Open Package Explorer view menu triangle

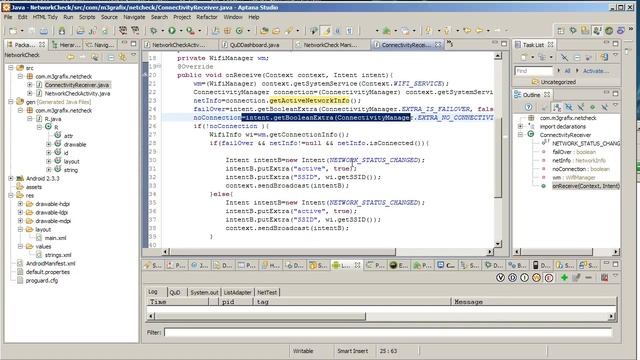click(x=133, y=56)
